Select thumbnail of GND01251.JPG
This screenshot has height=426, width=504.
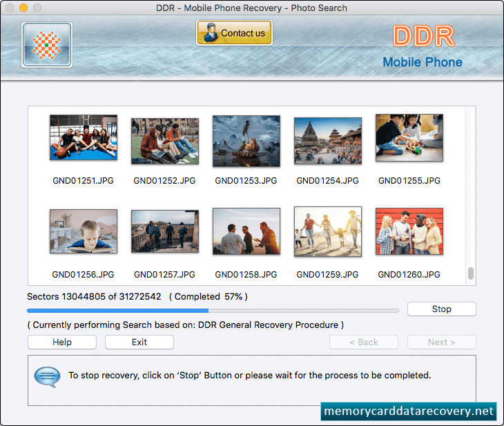click(84, 137)
